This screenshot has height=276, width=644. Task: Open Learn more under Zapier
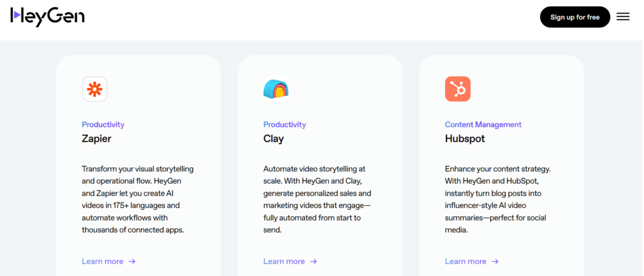[x=103, y=261]
